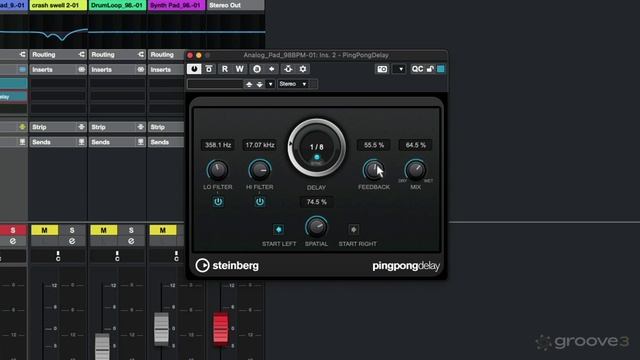Click the Stereo Out red volume fader
This screenshot has width=640, height=360.
point(221,329)
